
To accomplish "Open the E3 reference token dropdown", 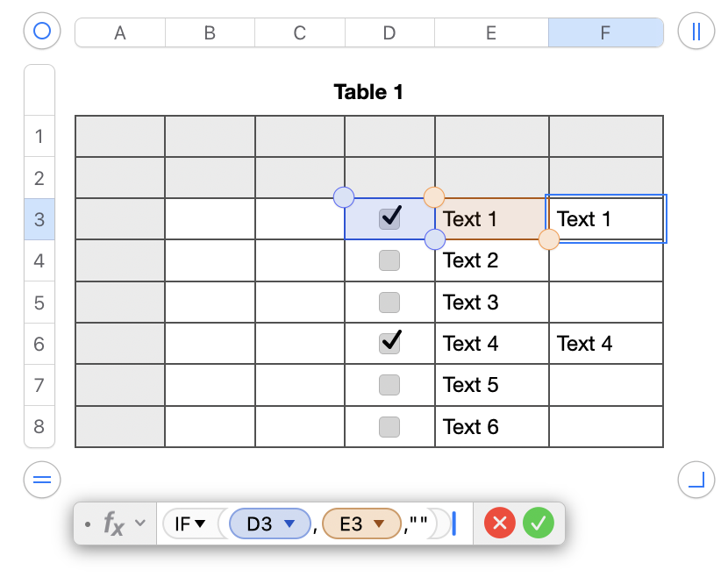I will click(x=379, y=524).
